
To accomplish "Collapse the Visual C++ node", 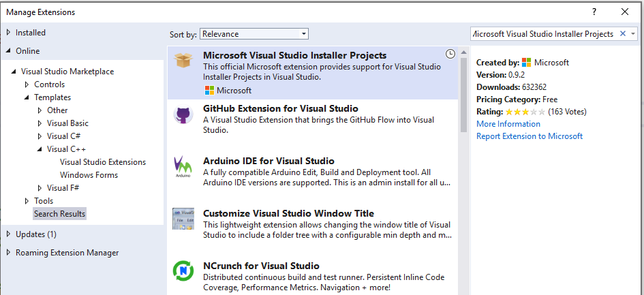I will (40, 149).
